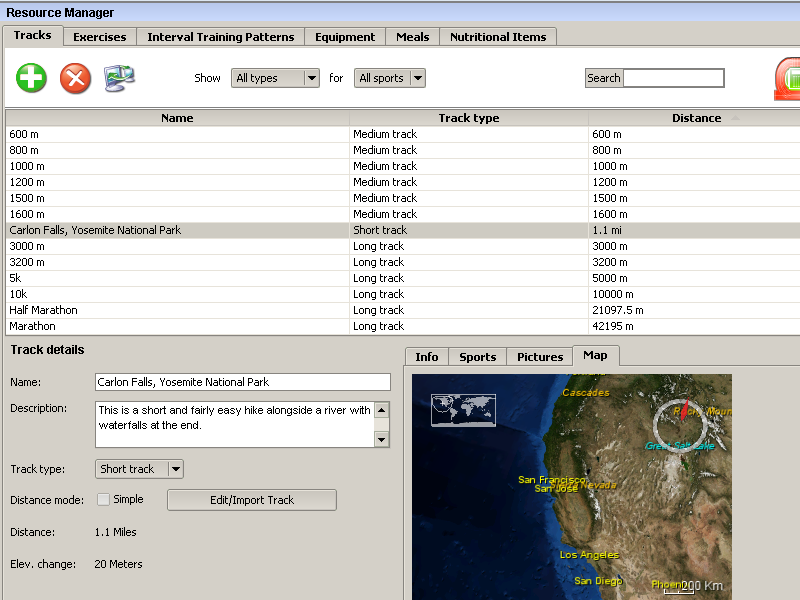Screen dimensions: 800x600
Task: Click the world overview minimap on map
Action: 464,410
